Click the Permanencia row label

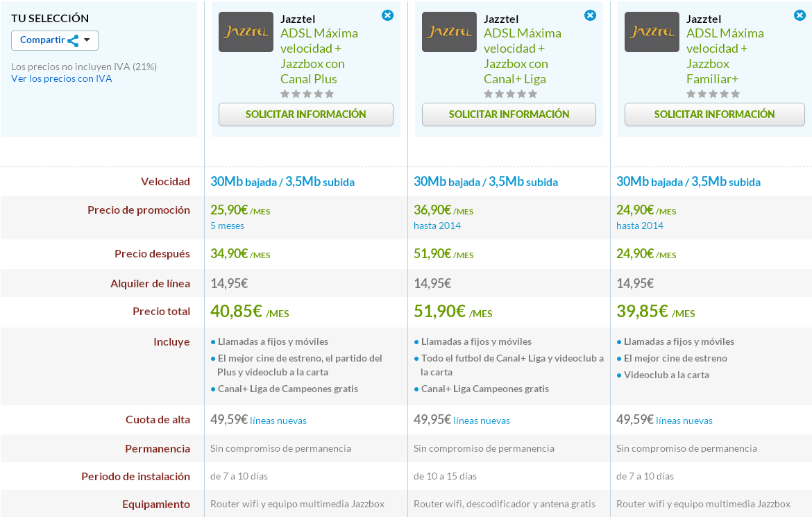pyautogui.click(x=158, y=449)
